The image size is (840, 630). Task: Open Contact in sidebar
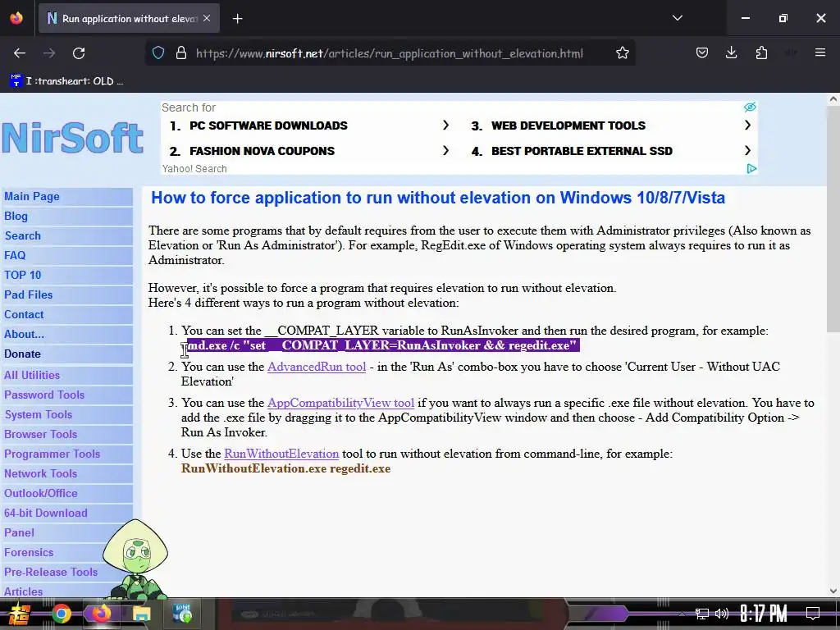coord(24,314)
